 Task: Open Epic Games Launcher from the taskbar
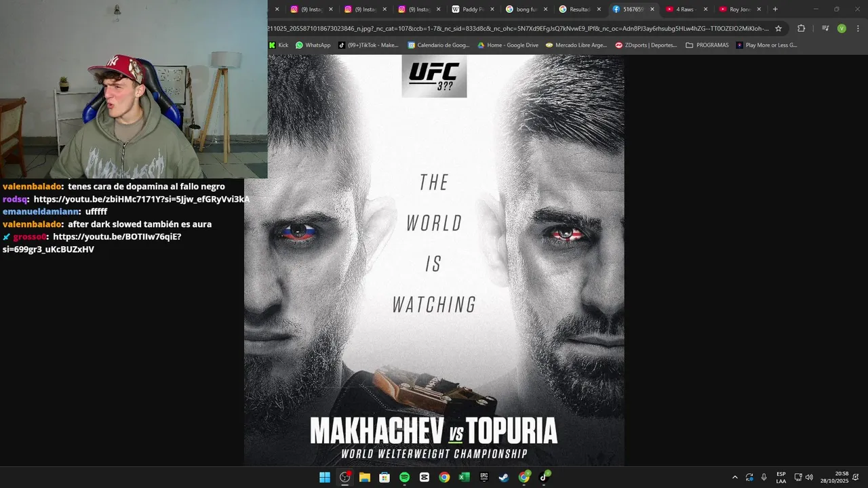[484, 477]
